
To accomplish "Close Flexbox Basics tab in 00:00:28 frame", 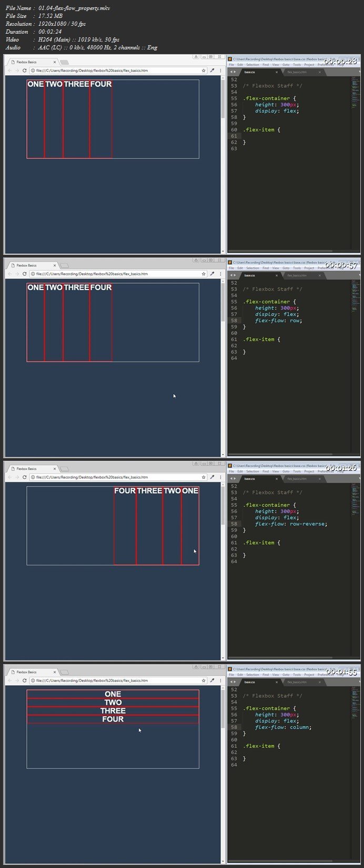I will 54,62.
